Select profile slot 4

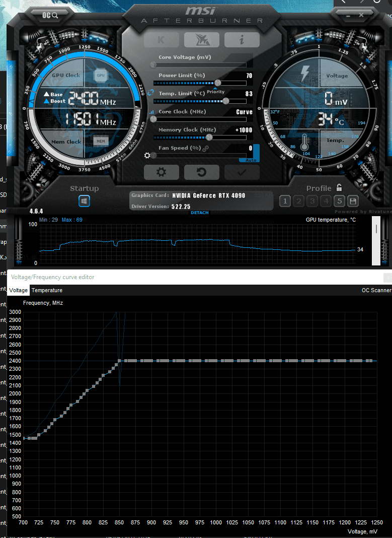[326, 201]
